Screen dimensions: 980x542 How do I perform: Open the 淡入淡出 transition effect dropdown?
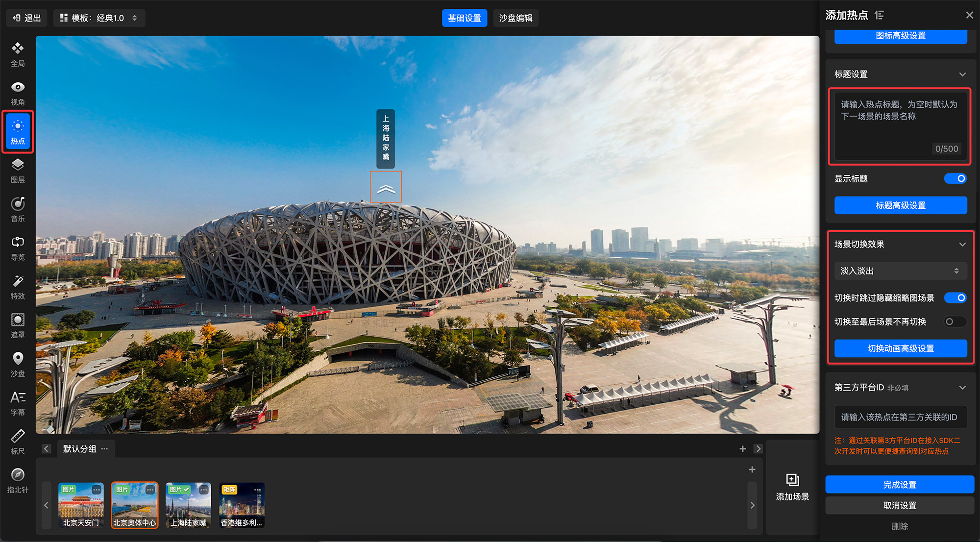coord(900,271)
